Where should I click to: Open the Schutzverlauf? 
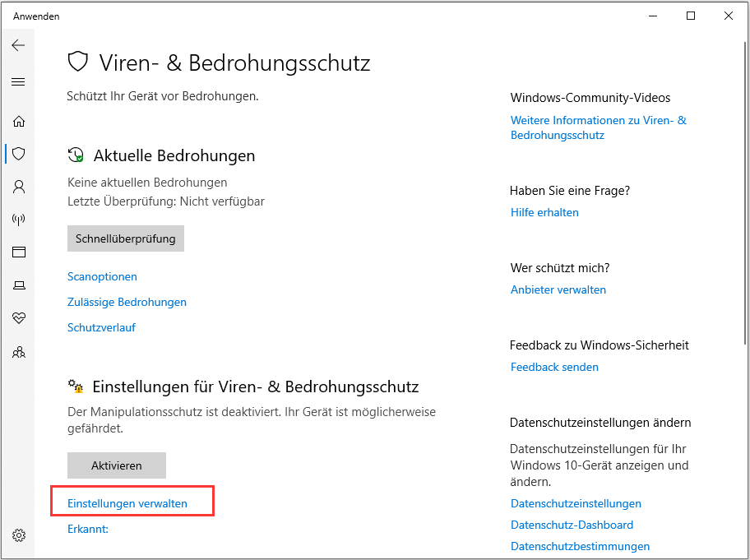point(101,327)
